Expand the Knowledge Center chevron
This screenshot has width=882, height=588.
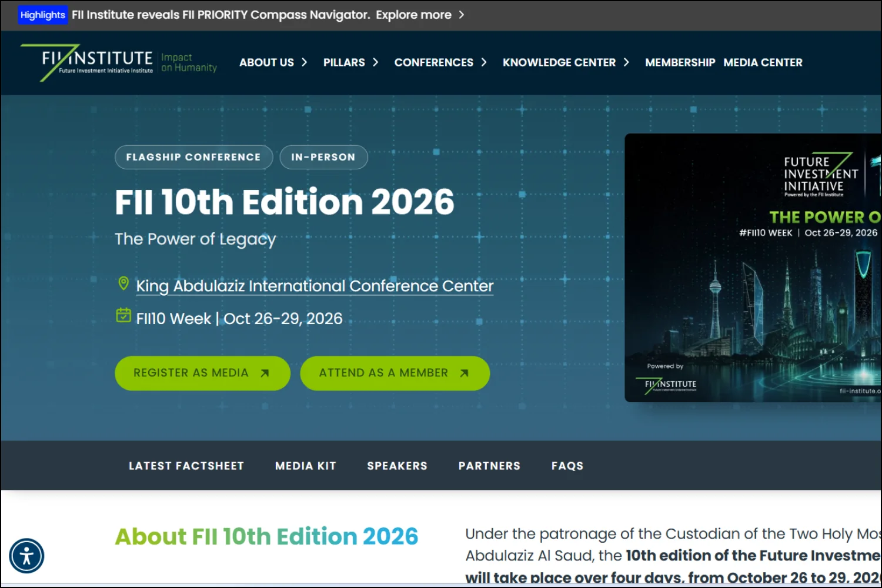pos(626,62)
